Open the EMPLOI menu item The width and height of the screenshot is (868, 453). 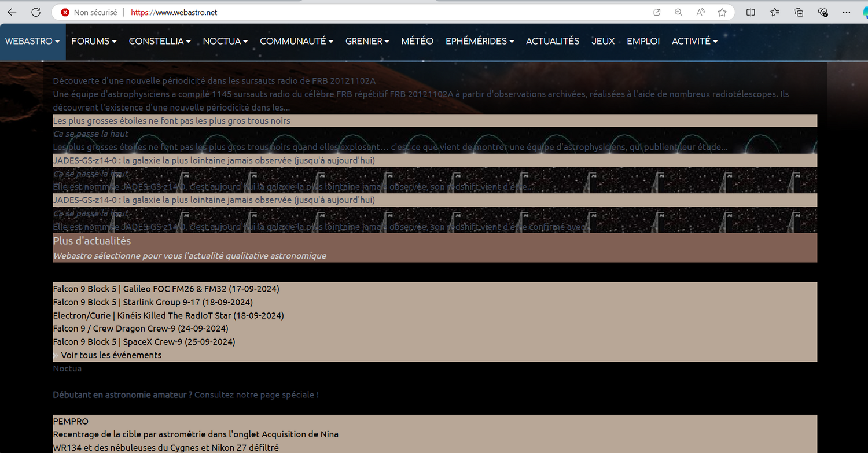point(643,41)
